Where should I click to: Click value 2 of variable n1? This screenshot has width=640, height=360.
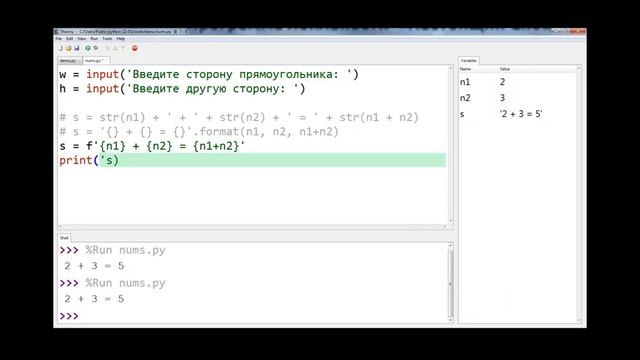coord(502,82)
